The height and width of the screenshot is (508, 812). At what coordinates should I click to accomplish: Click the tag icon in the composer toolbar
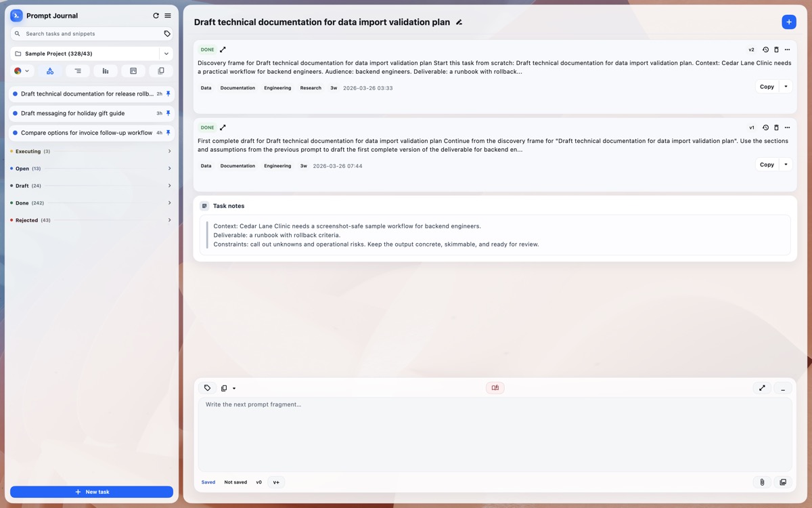207,388
